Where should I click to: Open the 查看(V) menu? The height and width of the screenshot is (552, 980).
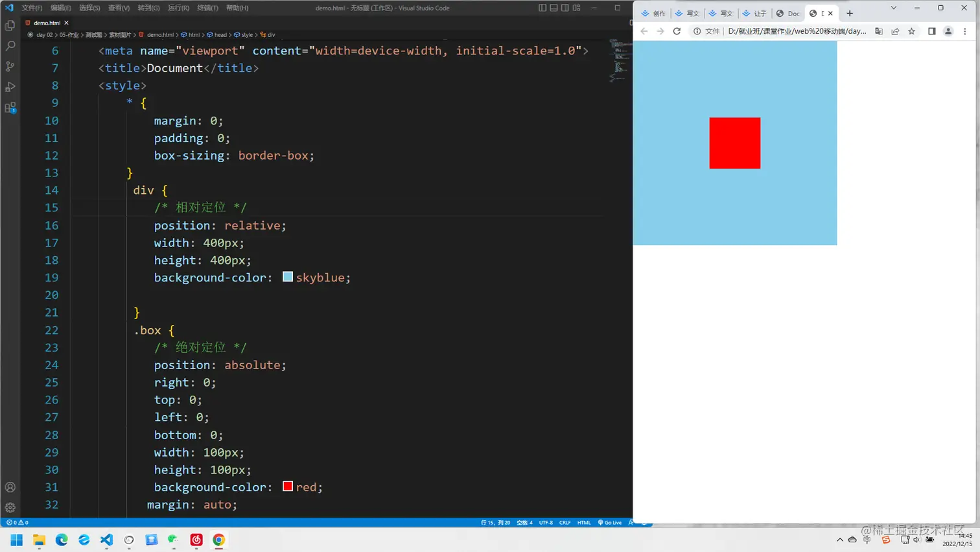119,8
